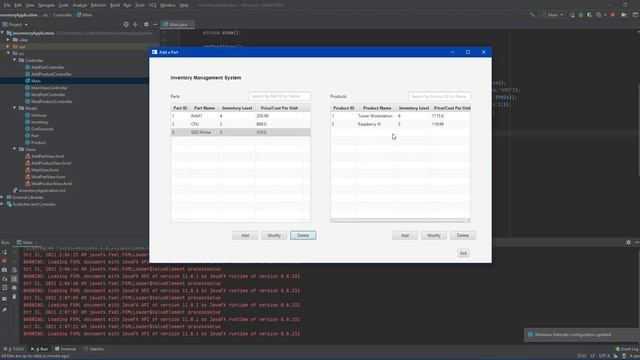Image resolution: width=640 pixels, height=360 pixels.
Task: Click the pin tab icon in Run panel
Action: (4, 310)
